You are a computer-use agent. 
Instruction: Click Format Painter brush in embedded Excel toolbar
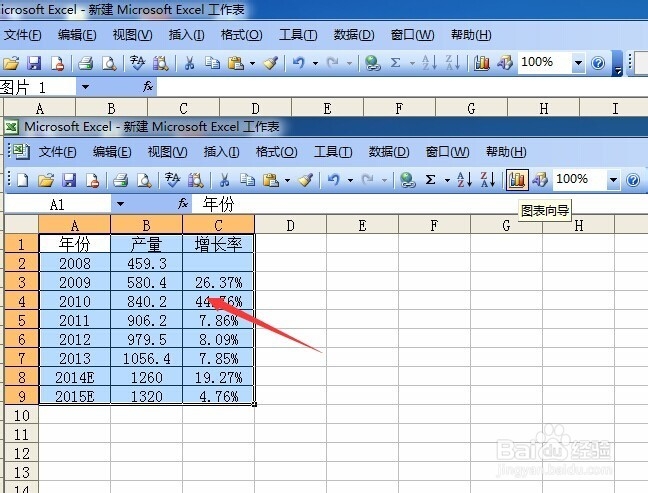point(305,180)
